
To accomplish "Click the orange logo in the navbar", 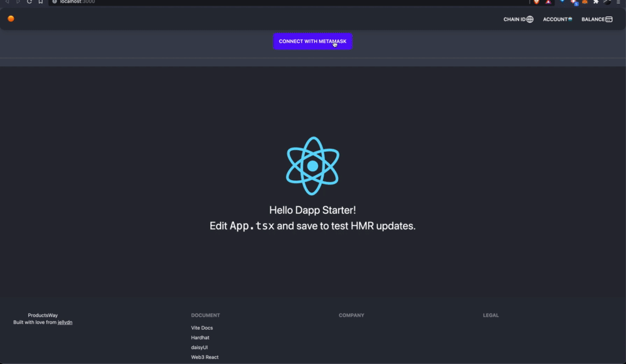I will pos(11,19).
